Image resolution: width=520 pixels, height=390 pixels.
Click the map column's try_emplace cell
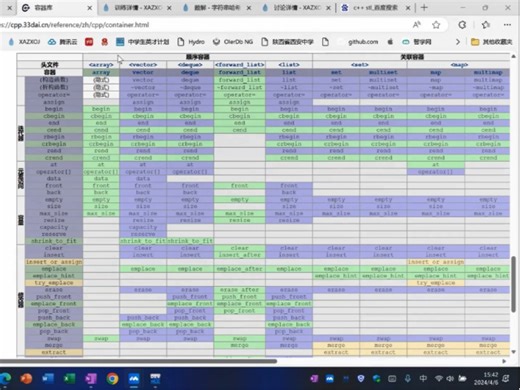pyautogui.click(x=436, y=283)
